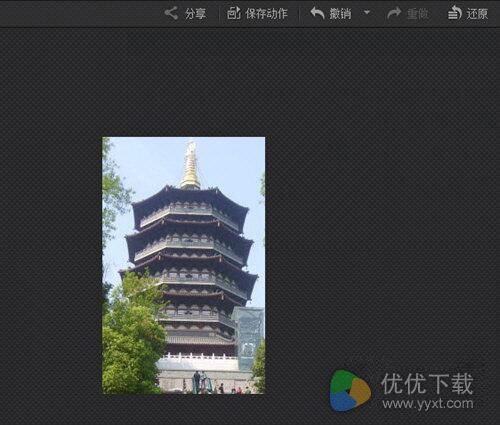500x425 pixels.
Task: Expand the undo history dropdown arrow
Action: [367, 13]
